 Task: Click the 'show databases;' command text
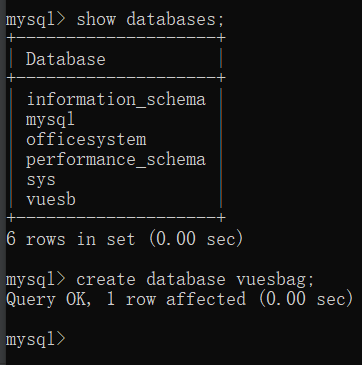150,19
